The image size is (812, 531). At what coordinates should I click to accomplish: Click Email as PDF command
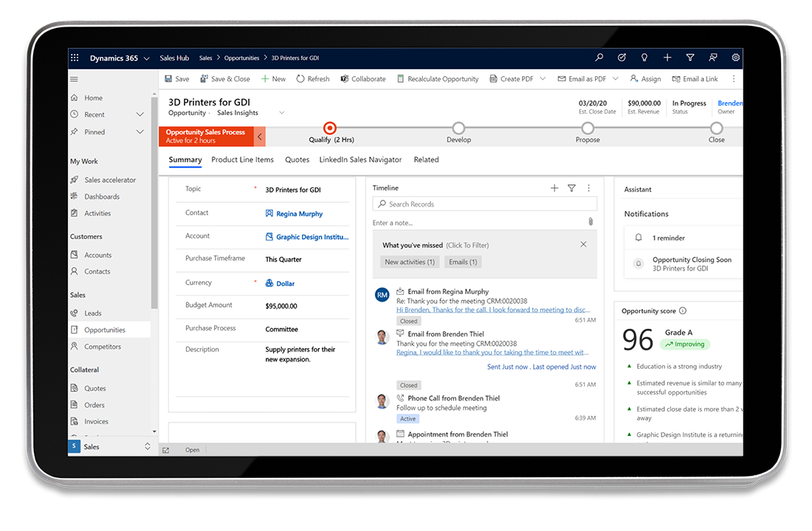point(582,79)
